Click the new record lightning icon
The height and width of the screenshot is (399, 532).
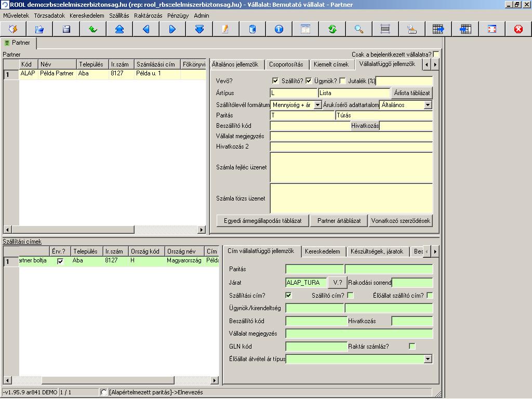13,29
